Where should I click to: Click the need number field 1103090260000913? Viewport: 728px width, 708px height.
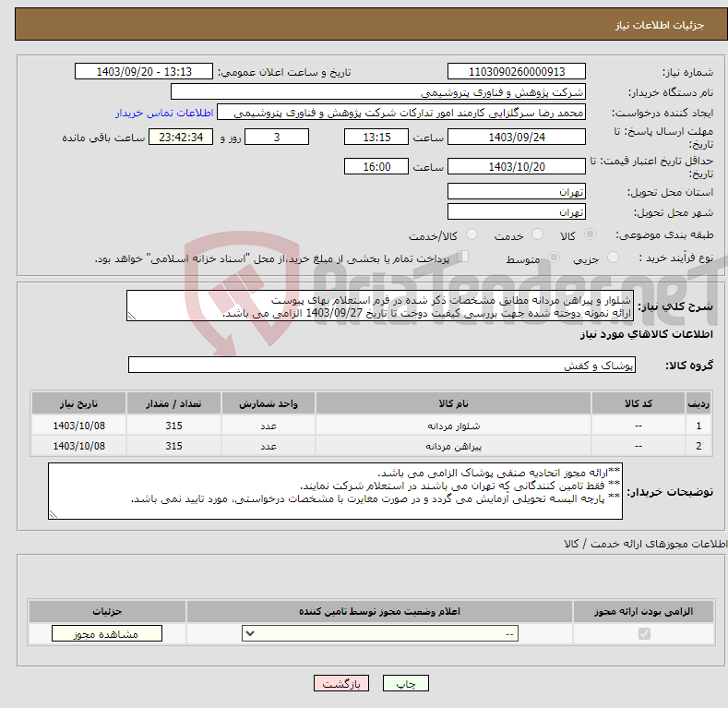[x=517, y=72]
